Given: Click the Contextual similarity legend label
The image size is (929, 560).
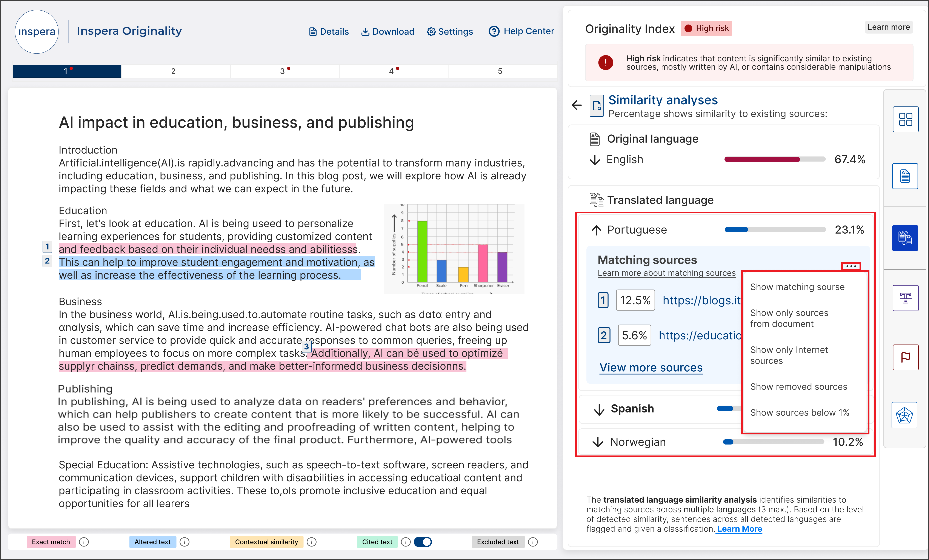Looking at the screenshot, I should pos(266,542).
